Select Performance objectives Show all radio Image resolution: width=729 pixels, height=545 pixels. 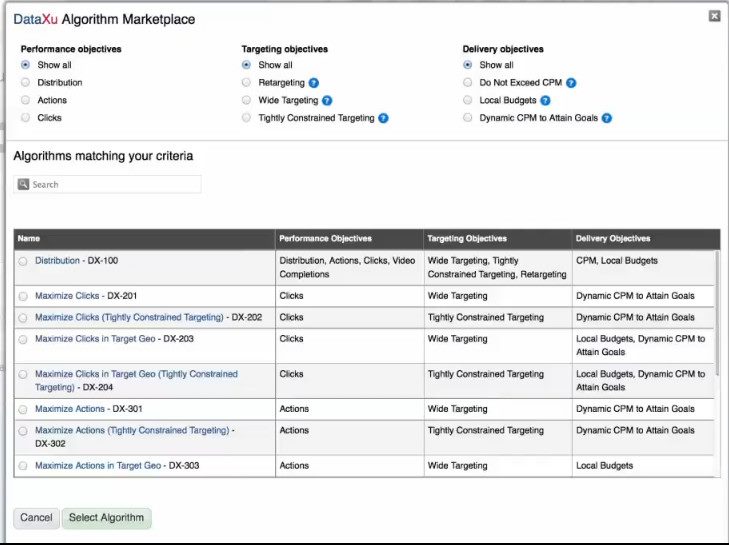[26, 65]
